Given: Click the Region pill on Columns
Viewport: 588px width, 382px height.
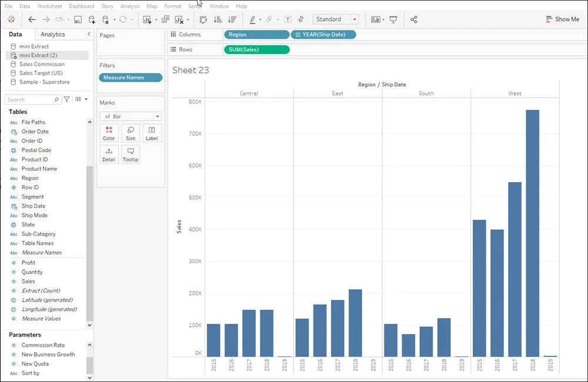Looking at the screenshot, I should pyautogui.click(x=256, y=35).
